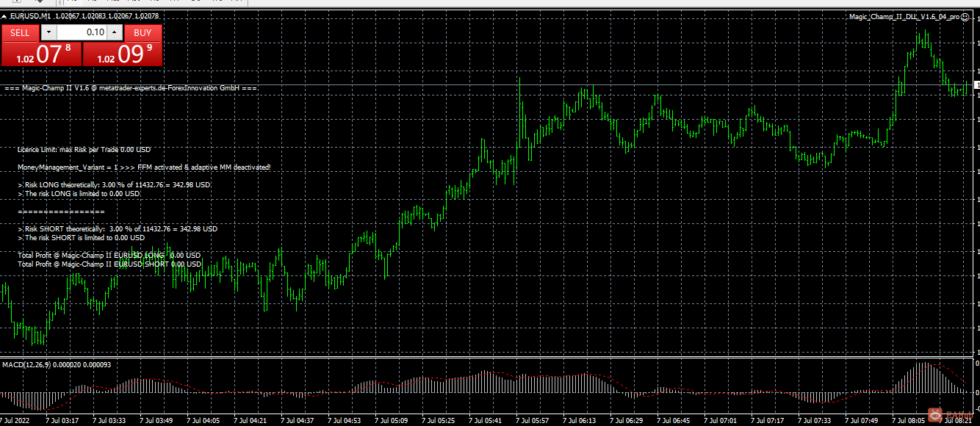Click the '7 Jul 05:57' time axis label
This screenshot has width=980, height=426.
(533, 421)
